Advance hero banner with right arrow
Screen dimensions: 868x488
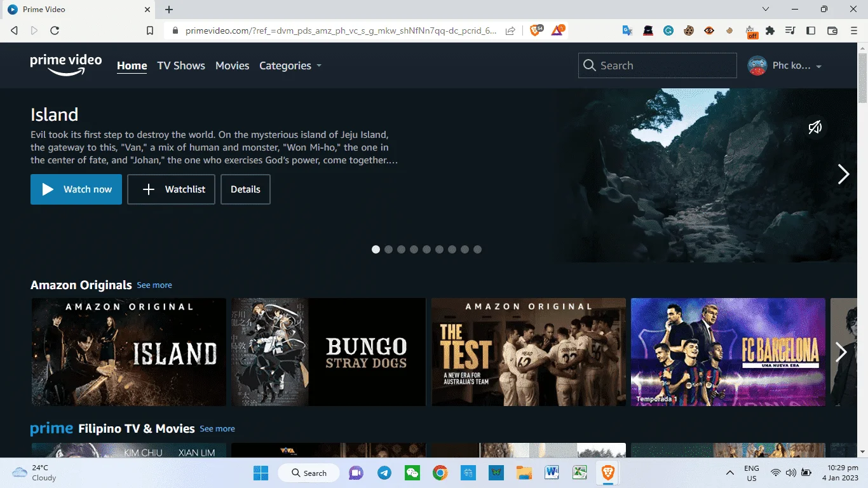tap(843, 174)
